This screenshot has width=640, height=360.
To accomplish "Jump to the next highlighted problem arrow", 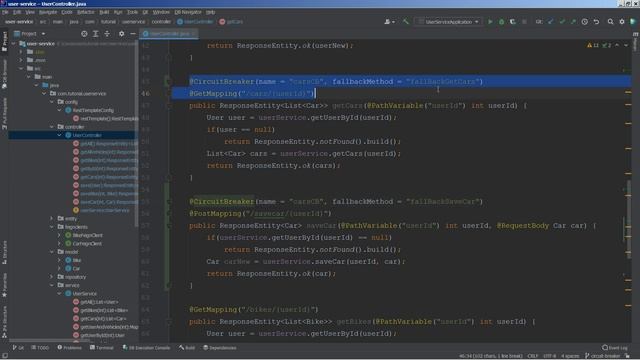I will click(626, 45).
